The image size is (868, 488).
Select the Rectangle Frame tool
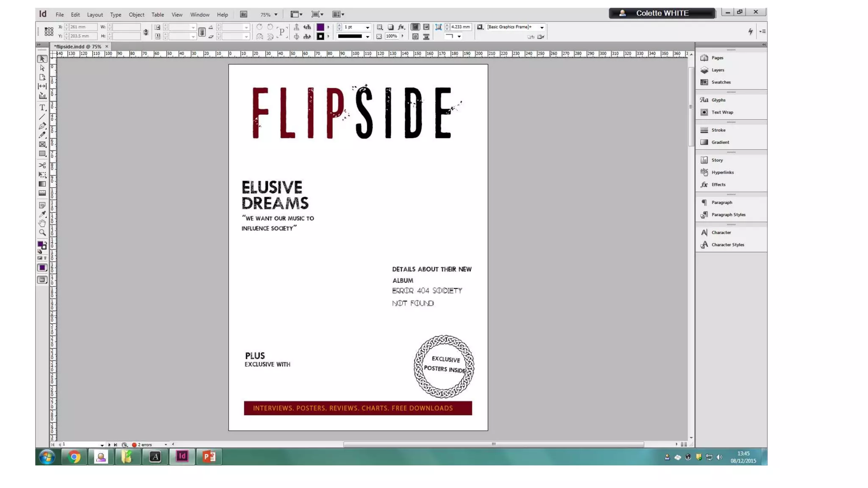42,144
